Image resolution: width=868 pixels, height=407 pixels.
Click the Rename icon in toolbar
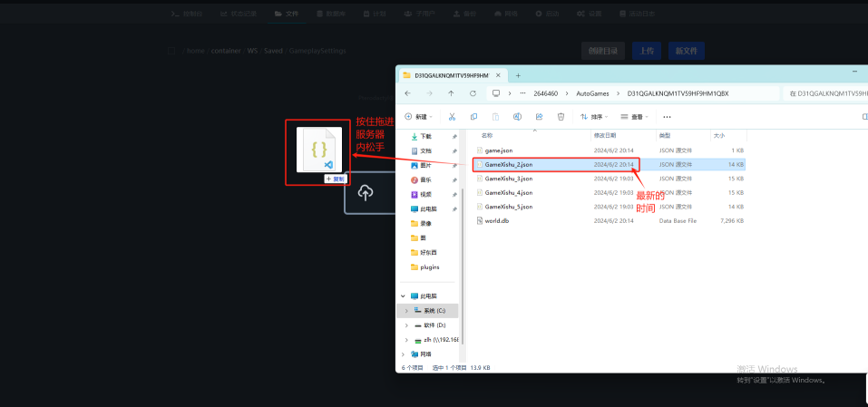(x=518, y=117)
